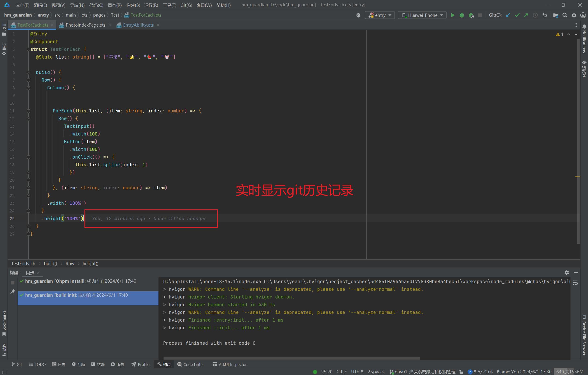Viewport: 588px width, 375px height.
Task: Click the Git branch name in status bar
Action: (x=424, y=372)
